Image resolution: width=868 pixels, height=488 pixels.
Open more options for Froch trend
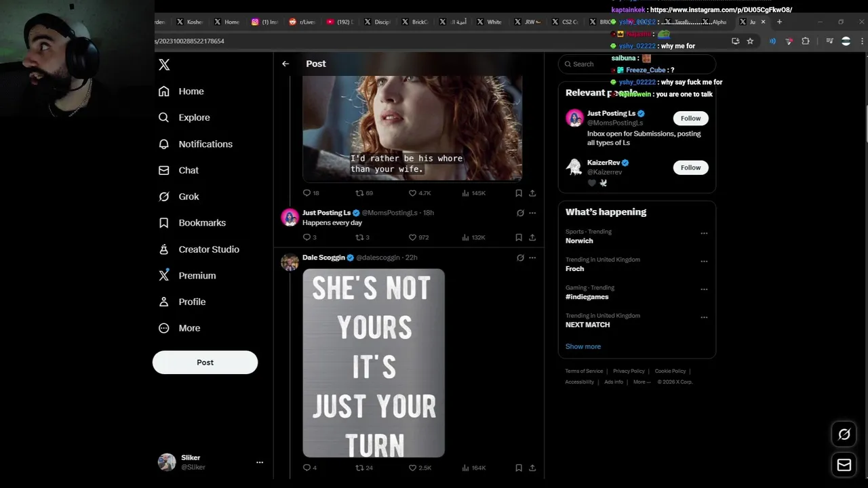[704, 261]
